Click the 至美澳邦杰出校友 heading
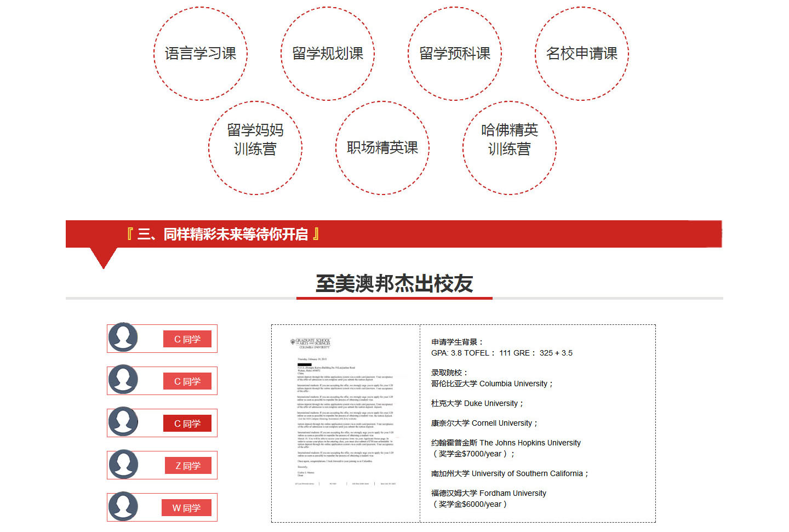The height and width of the screenshot is (532, 789). coord(395,284)
